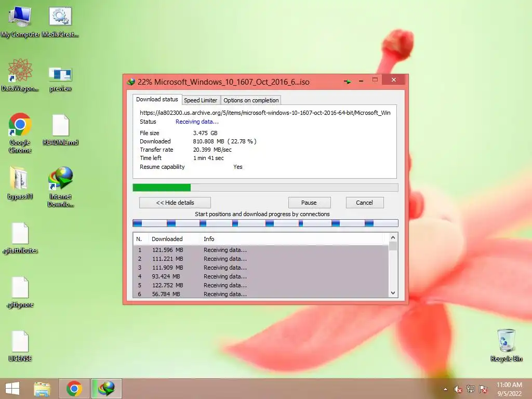Cancel the download
This screenshot has height=399, width=532.
pyautogui.click(x=364, y=203)
